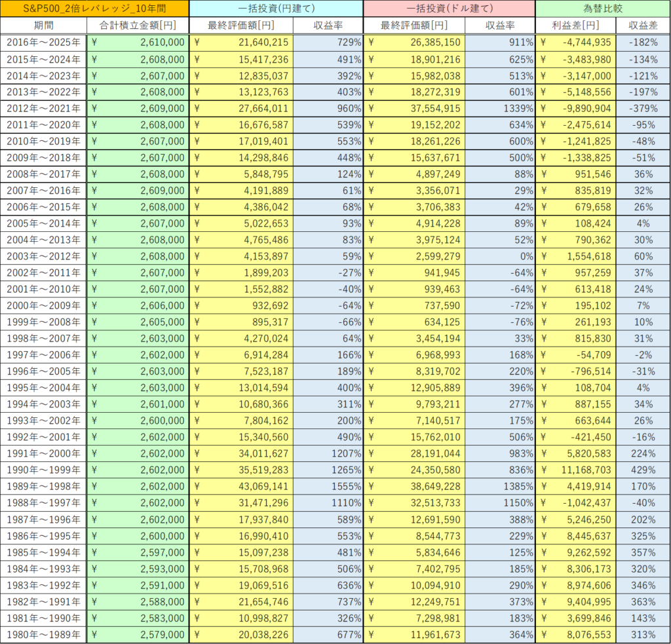Select the 一括投資(ドル建て) header cell
This screenshot has height=644, width=671.
[449, 9]
